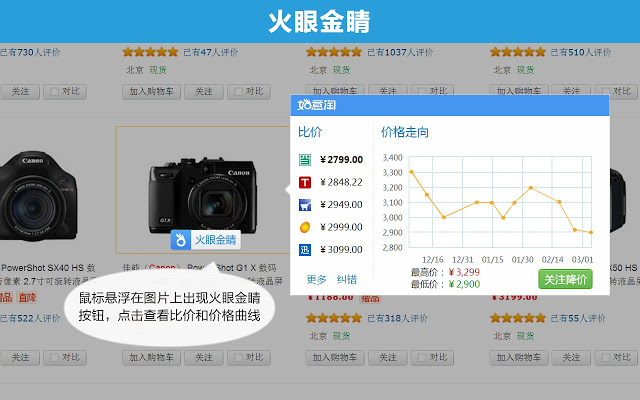This screenshot has height=400, width=640.
Task: Click the 纠错 link in price popup
Action: (347, 280)
